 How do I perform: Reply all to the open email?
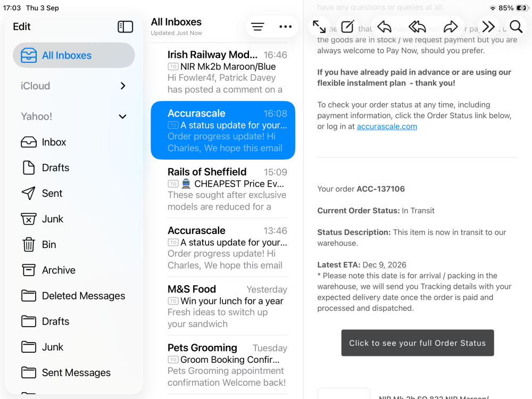coord(417,27)
